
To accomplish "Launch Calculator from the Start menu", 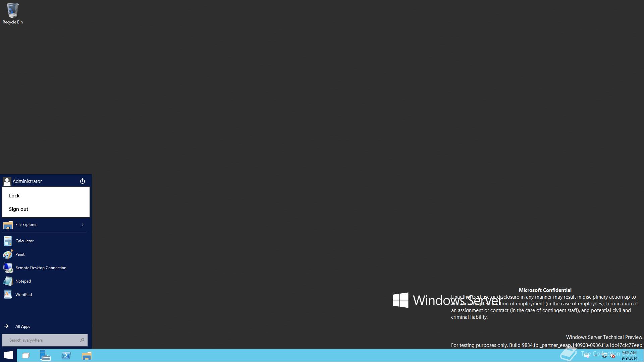I will [45, 241].
